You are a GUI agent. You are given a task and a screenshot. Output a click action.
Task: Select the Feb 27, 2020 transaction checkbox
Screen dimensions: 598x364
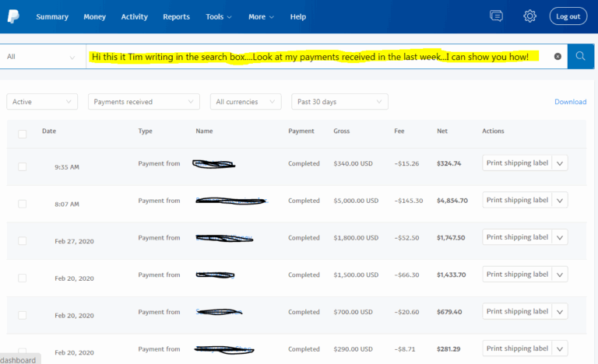[22, 241]
